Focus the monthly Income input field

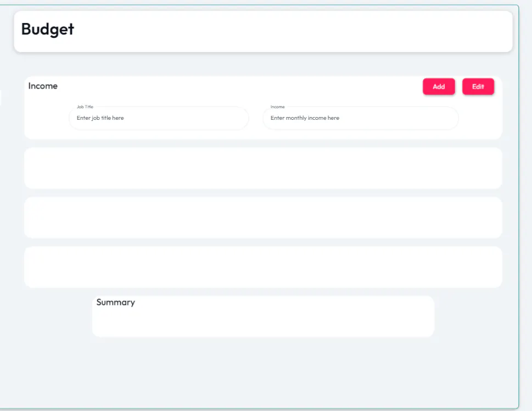pos(361,118)
